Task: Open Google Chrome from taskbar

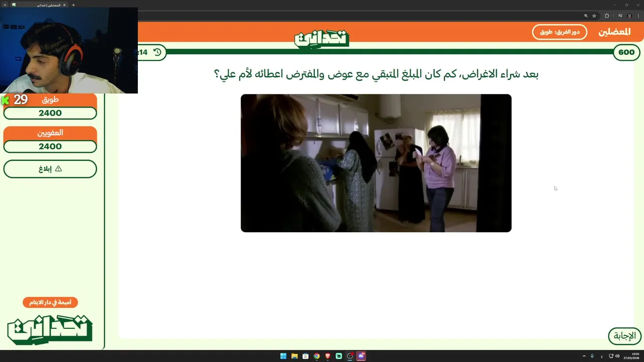Action: coord(316,356)
